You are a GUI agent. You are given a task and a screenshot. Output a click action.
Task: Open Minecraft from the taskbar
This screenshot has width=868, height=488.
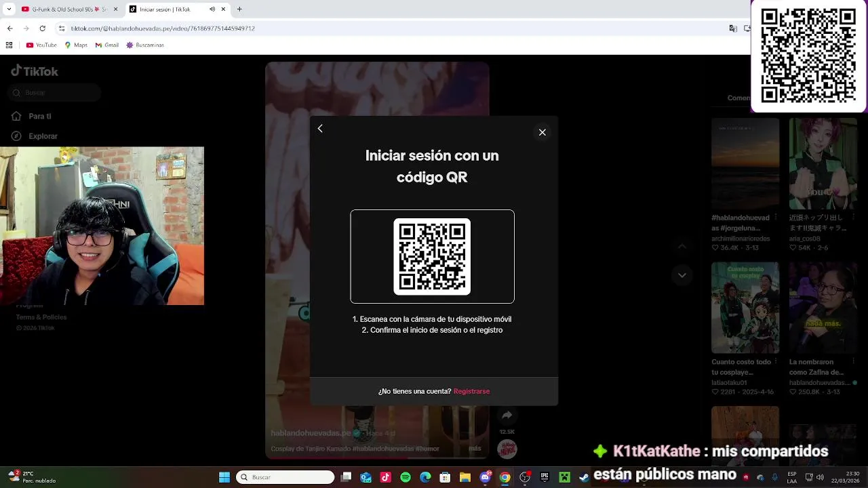coord(564,477)
